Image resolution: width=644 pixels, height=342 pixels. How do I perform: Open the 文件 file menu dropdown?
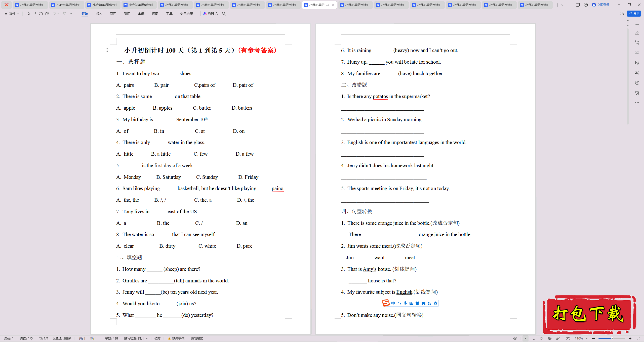click(12, 14)
